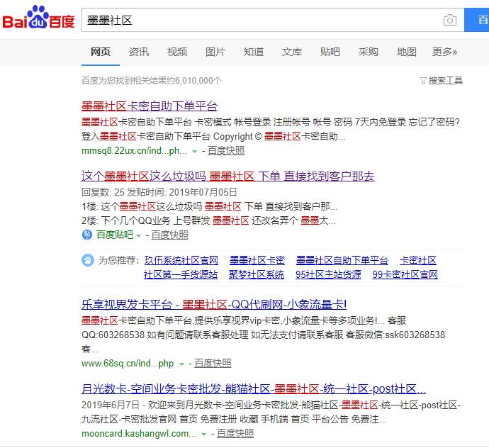489x448 pixels.
Task: Open camera image search icon
Action: point(450,21)
